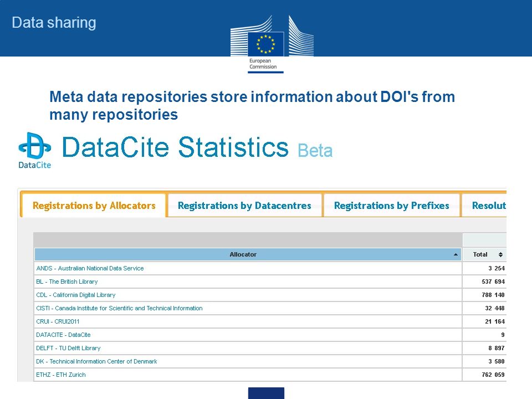The height and width of the screenshot is (399, 532).
Task: Select total value 3 580
Action: (497, 361)
